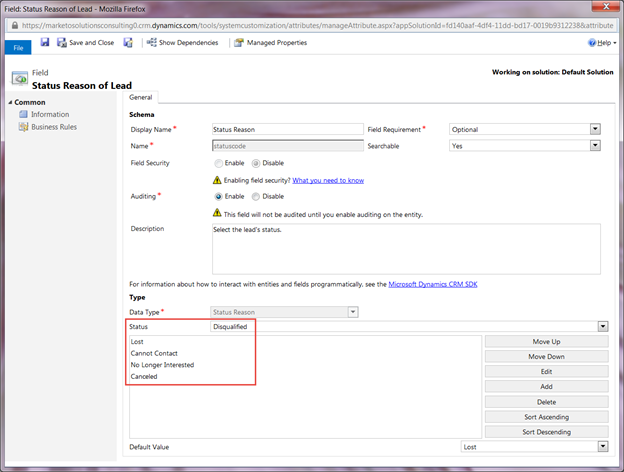Enable the Field Security radio option

tap(218, 163)
